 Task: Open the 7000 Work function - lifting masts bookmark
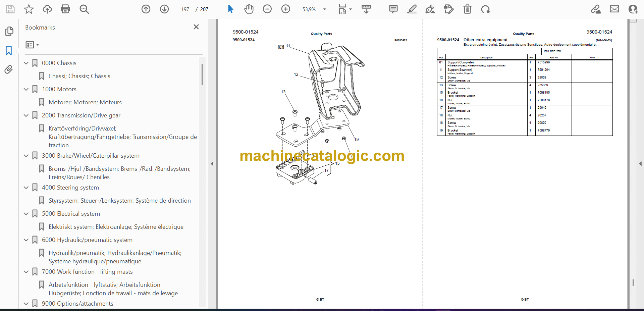pos(87,272)
